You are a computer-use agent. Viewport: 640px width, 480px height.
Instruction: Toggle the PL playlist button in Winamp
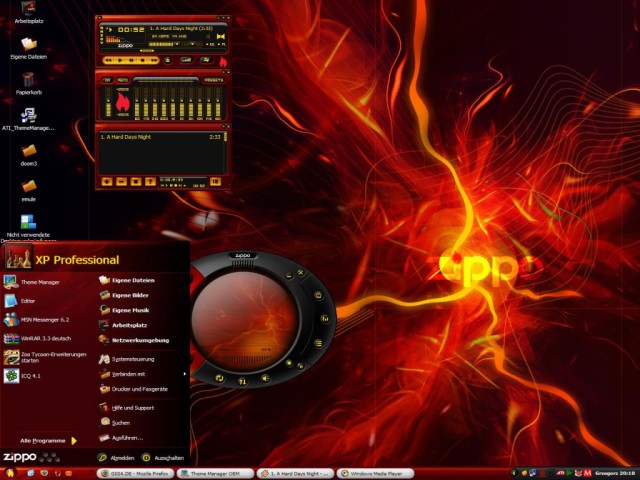point(222,44)
